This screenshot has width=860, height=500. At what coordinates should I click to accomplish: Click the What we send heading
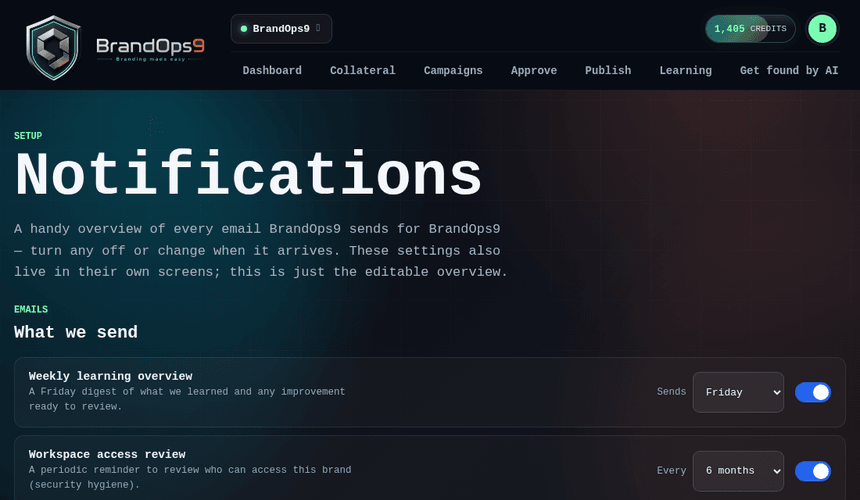76,332
